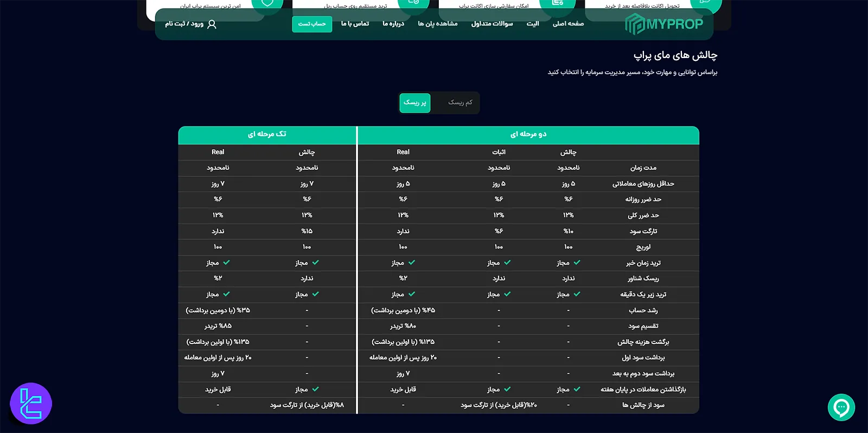Click checkmark in ترید زیر یک دقیقه row, اثبات column
This screenshot has height=433, width=868.
[x=507, y=294]
